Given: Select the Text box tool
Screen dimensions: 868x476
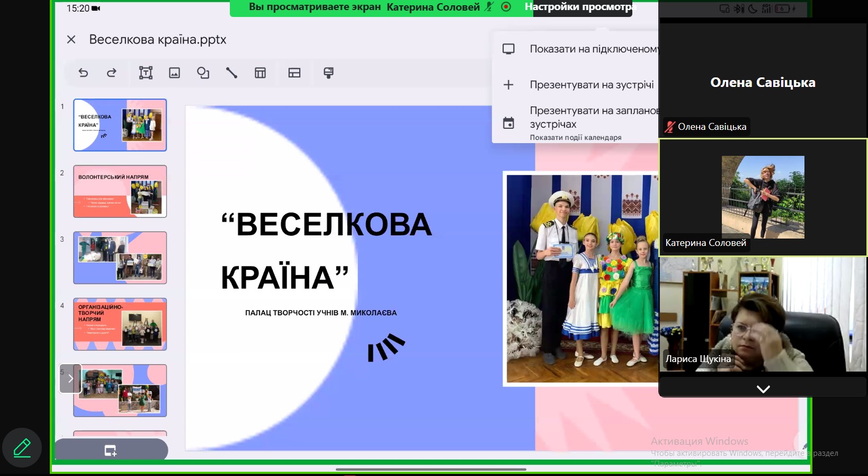Looking at the screenshot, I should tap(146, 73).
